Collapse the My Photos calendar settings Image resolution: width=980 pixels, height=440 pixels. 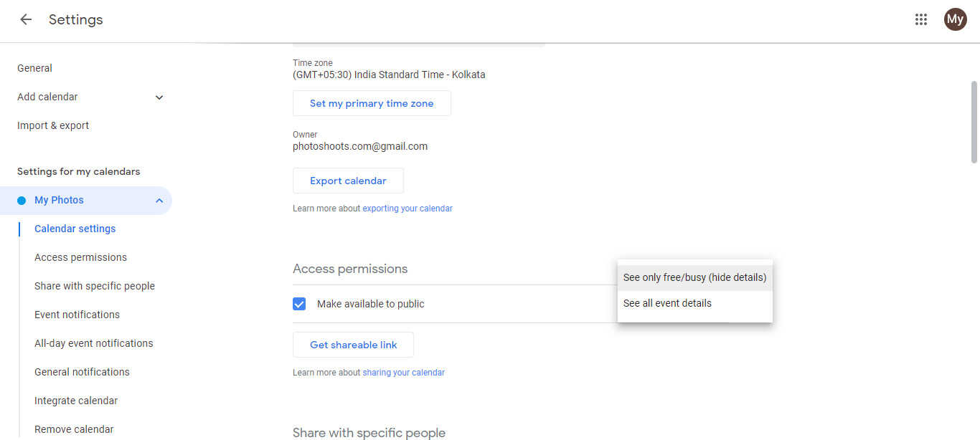coord(159,201)
